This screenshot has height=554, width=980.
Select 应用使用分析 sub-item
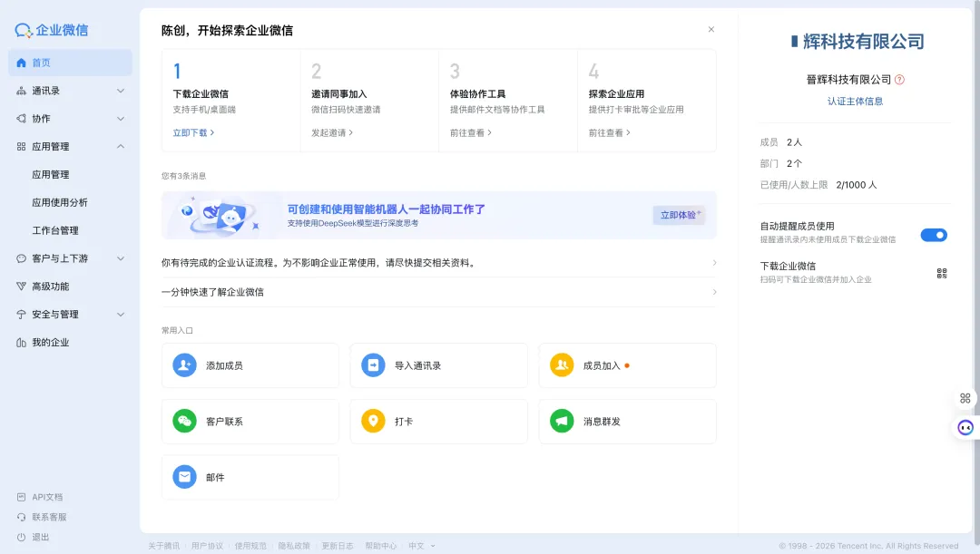(x=60, y=202)
